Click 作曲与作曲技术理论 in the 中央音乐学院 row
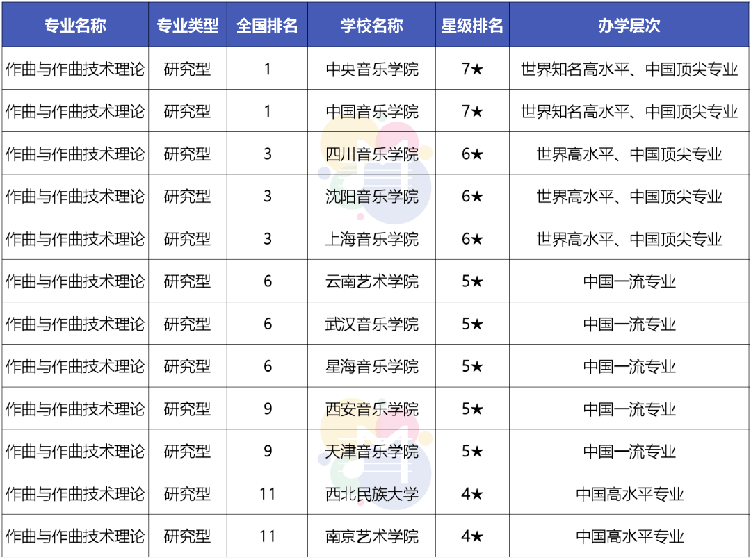The image size is (751, 560). (x=75, y=69)
